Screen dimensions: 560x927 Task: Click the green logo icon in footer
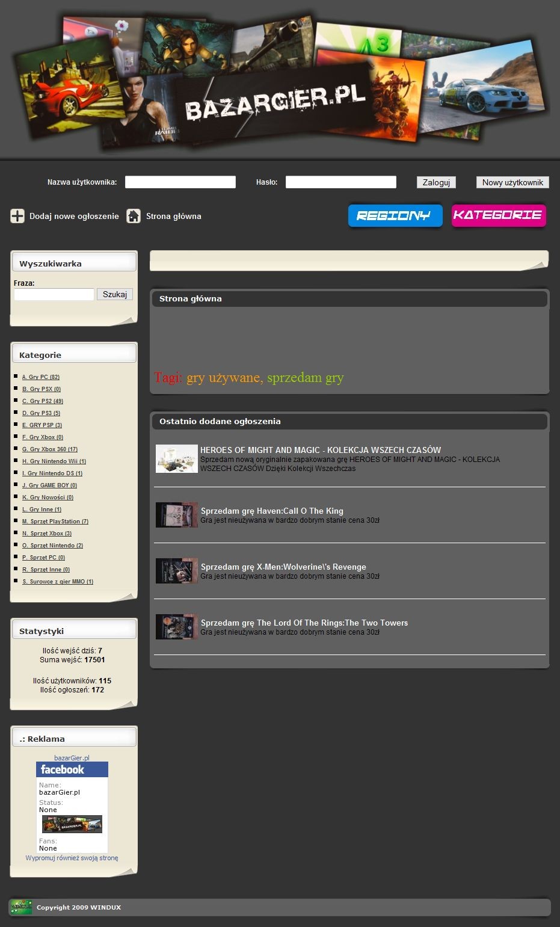pyautogui.click(x=20, y=907)
